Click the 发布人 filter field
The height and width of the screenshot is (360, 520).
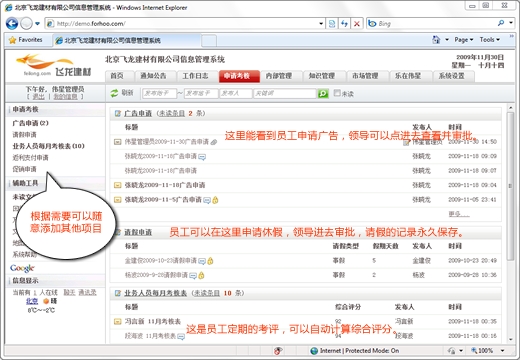[236, 93]
